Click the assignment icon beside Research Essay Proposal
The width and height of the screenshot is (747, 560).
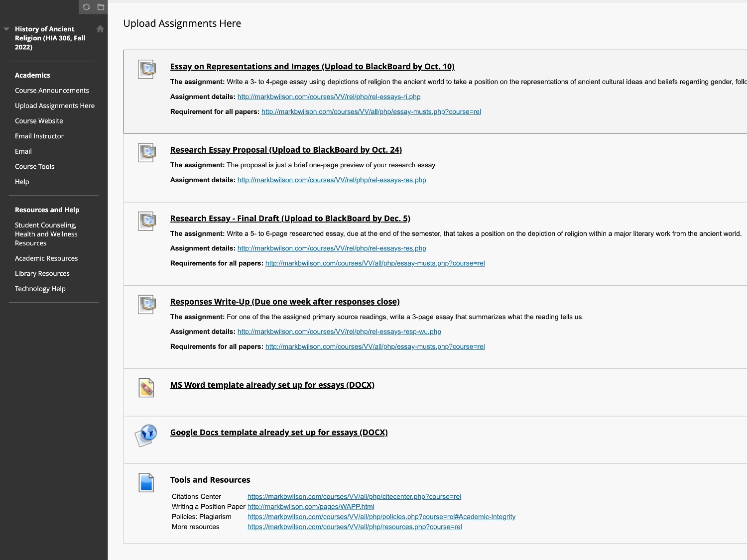[147, 152]
